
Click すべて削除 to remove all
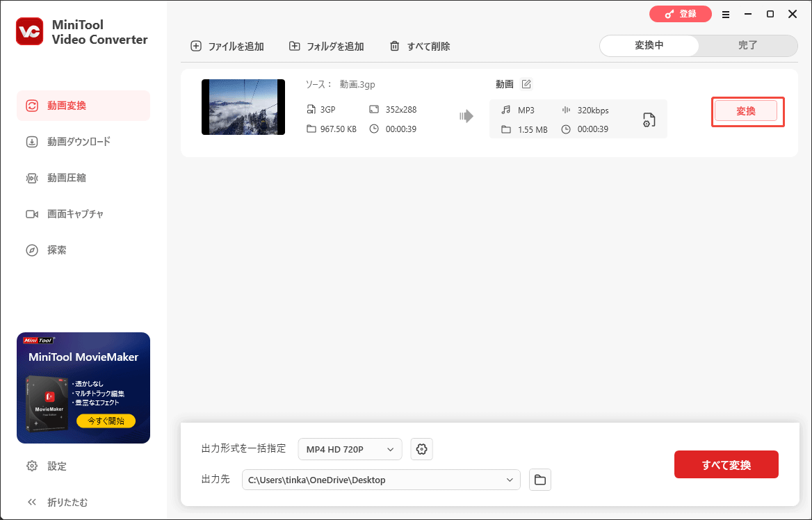pyautogui.click(x=419, y=46)
